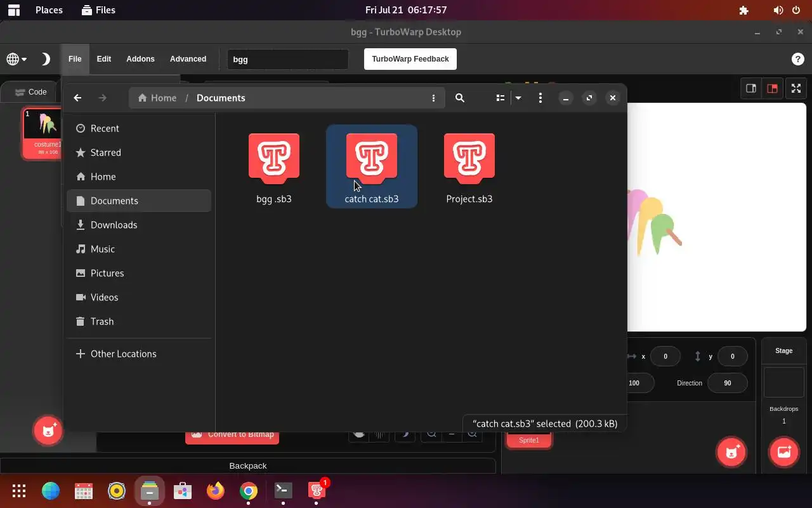Select the Sprite1 tile in sprite pane
Screen dimensions: 812x508
coord(529,439)
